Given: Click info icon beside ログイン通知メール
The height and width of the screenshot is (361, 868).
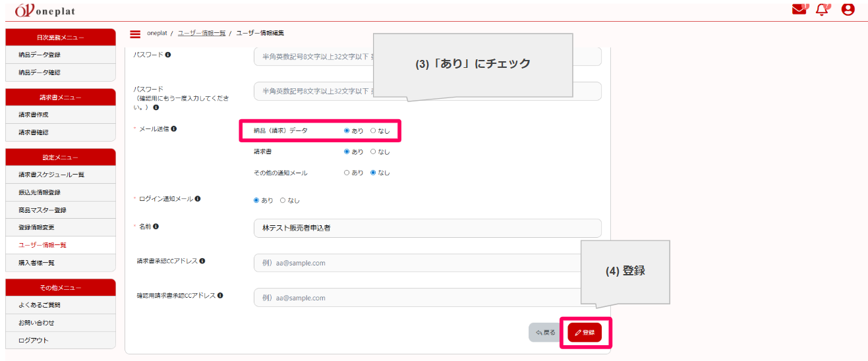Looking at the screenshot, I should [198, 198].
